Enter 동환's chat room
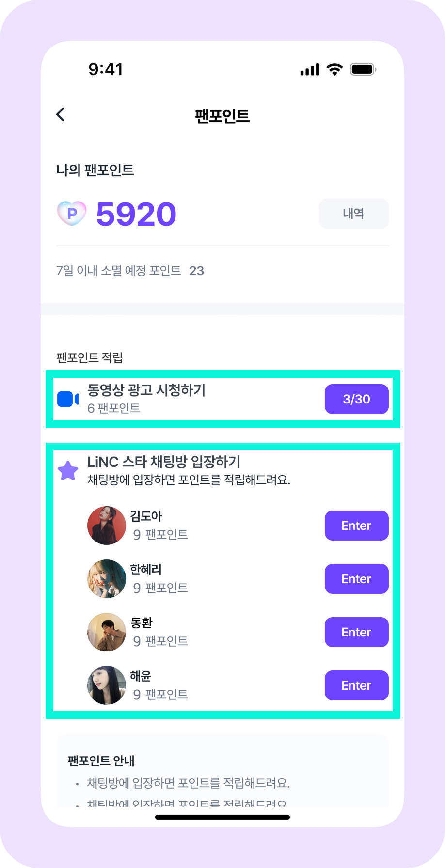Image resolution: width=445 pixels, height=868 pixels. [356, 632]
